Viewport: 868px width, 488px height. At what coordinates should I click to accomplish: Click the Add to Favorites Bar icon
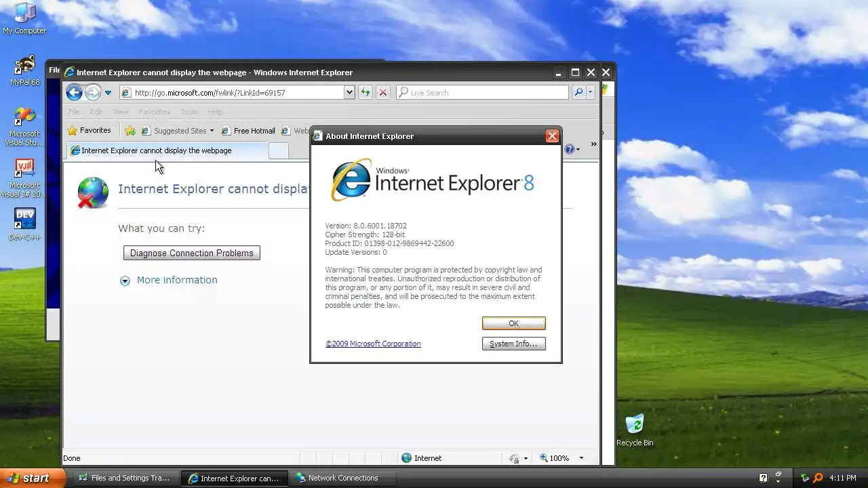click(x=130, y=131)
